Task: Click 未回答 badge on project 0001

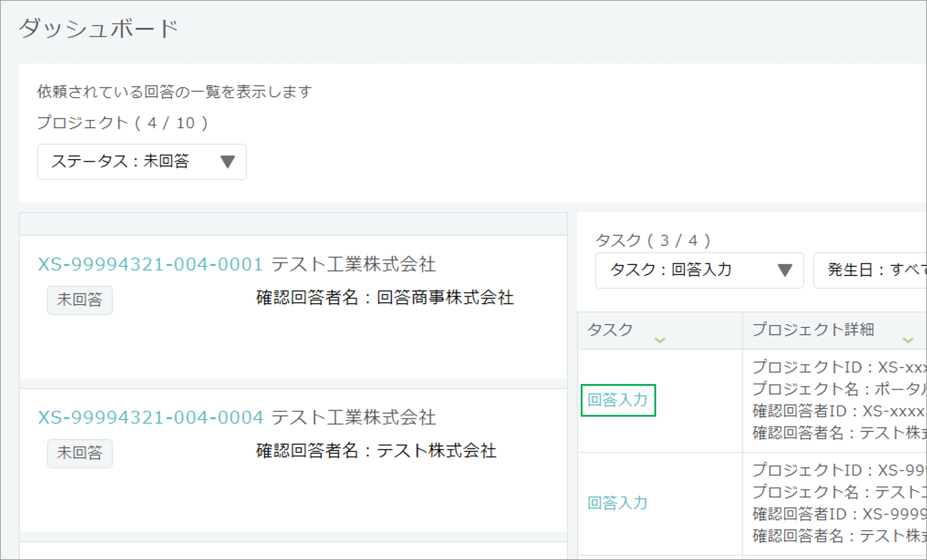Action: coord(80,300)
